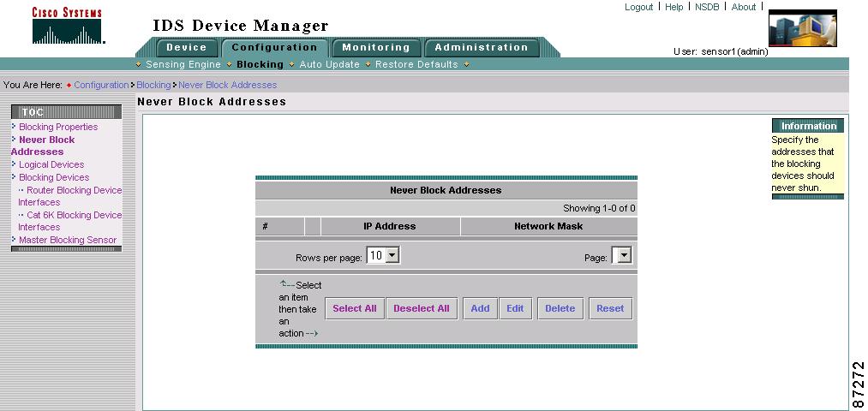Screen dimensions: 868x411
Task: Click the Cisco Systems logo
Action: coord(68,26)
